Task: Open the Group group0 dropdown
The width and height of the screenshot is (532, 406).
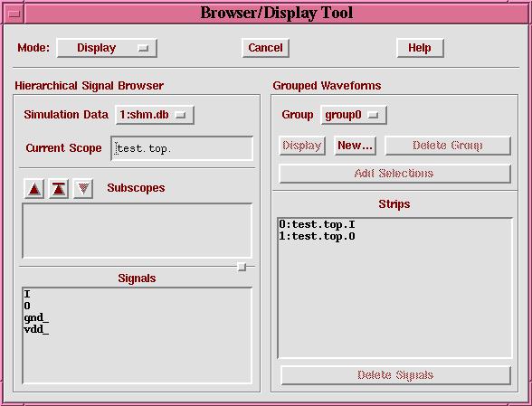Action: coord(354,115)
